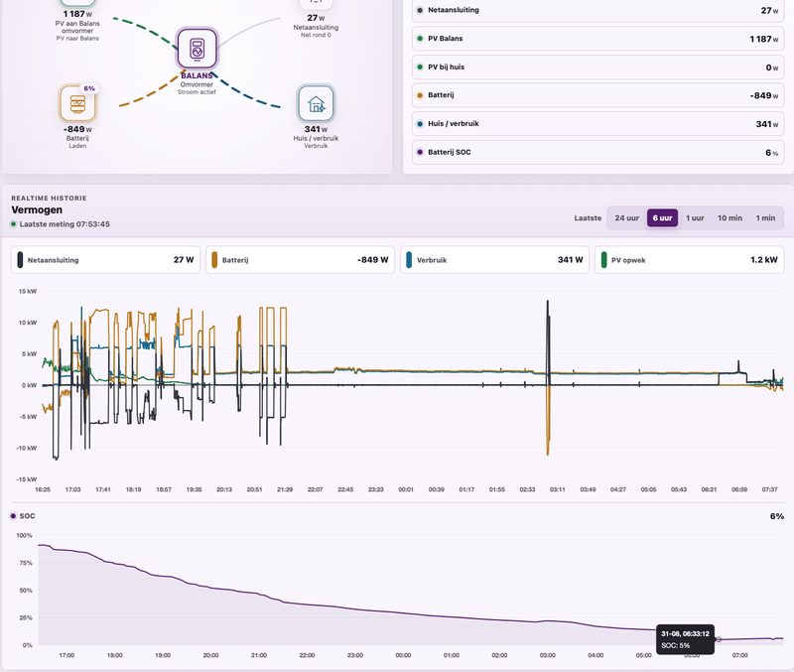Click the battery icon in the flow diagram
794x672 pixels.
[77, 103]
